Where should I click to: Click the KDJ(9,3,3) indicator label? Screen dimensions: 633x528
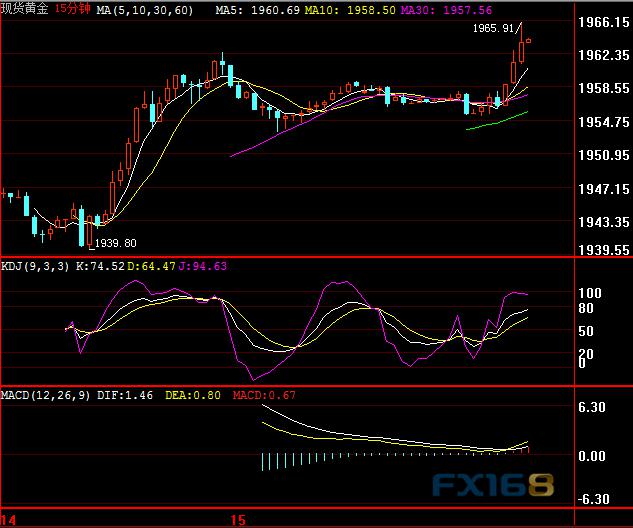point(35,266)
